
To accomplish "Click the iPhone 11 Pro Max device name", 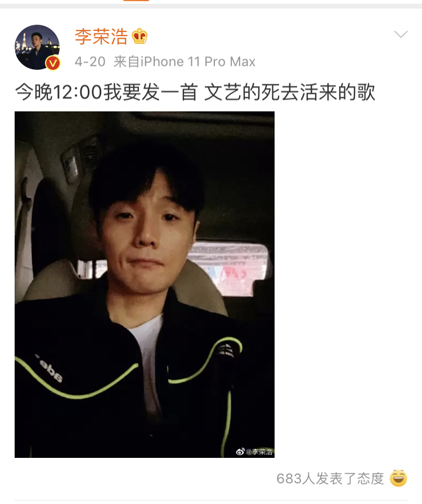I will point(198,62).
